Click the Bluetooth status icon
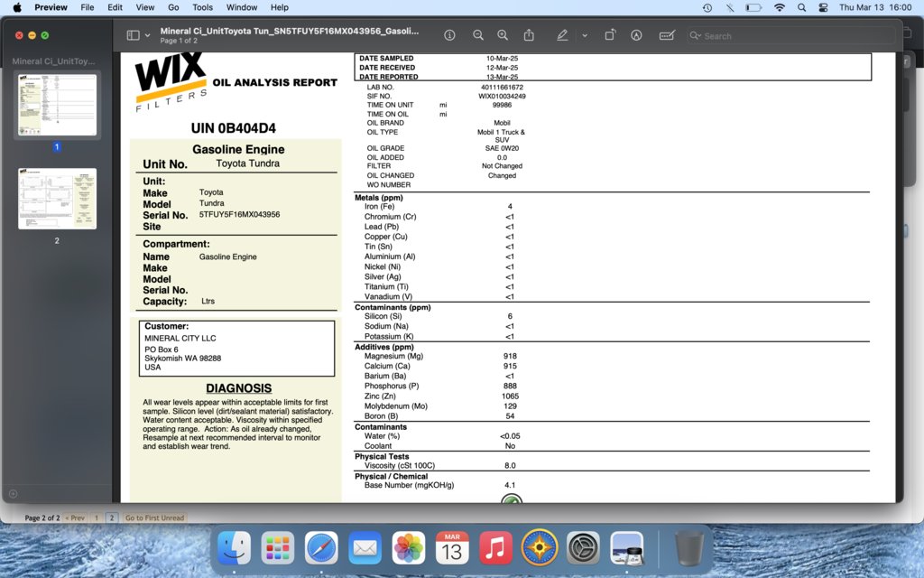The width and height of the screenshot is (924, 578). click(x=730, y=7)
